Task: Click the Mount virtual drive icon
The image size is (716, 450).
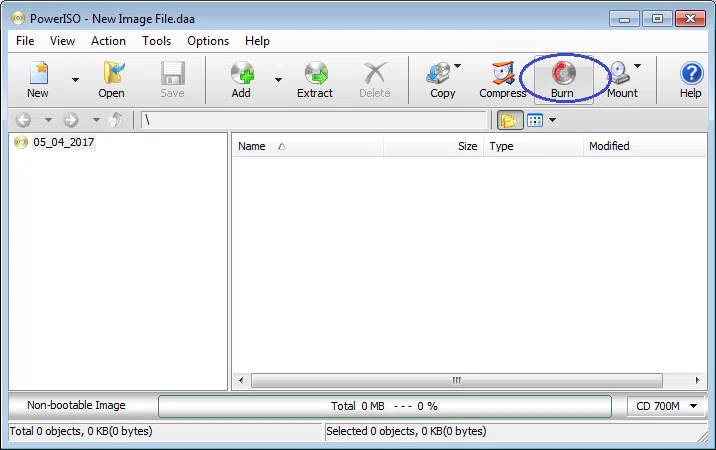Action: (619, 73)
